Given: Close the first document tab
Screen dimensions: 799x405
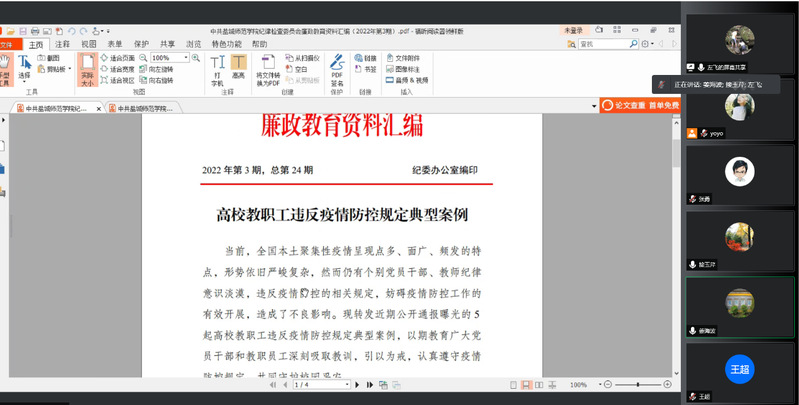Looking at the screenshot, I should coord(100,107).
